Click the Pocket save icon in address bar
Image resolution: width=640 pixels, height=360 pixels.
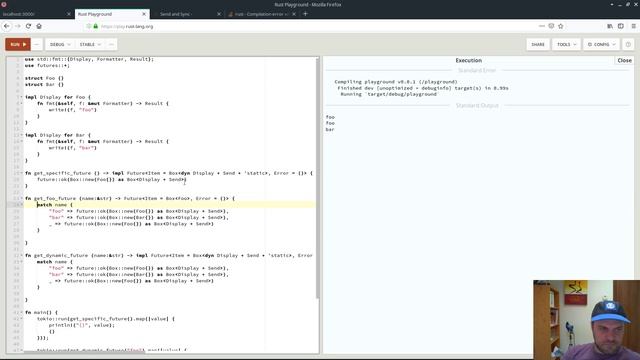(551, 26)
